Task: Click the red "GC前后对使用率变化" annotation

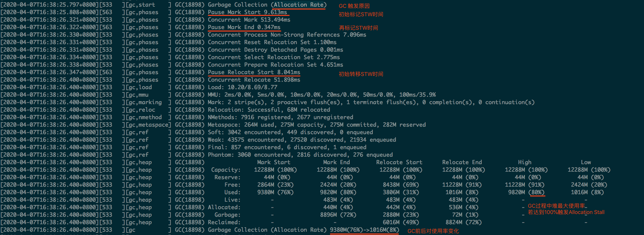Action: coord(433,231)
